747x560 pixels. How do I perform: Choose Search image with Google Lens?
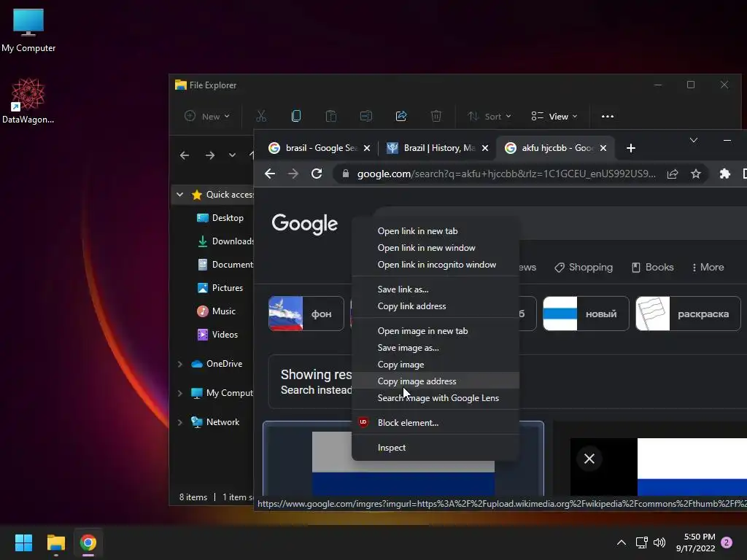coord(436,397)
